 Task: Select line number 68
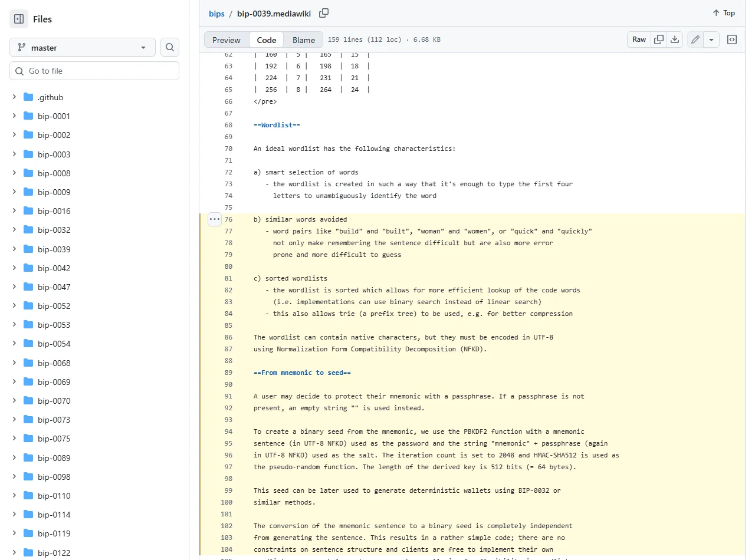click(228, 125)
